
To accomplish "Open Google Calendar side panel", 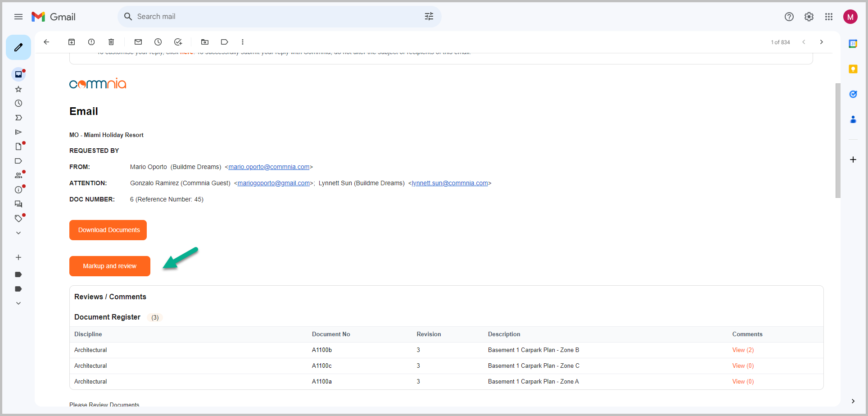I will (x=853, y=44).
